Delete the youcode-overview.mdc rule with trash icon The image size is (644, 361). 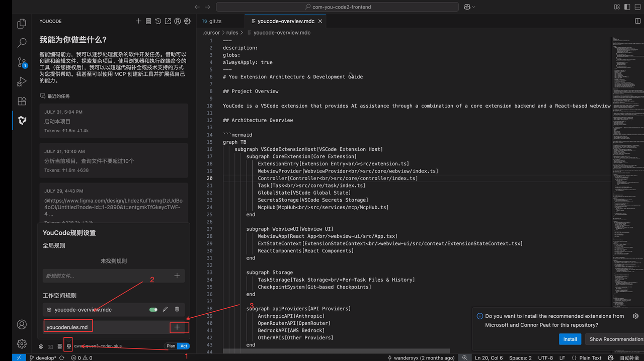coord(177,310)
